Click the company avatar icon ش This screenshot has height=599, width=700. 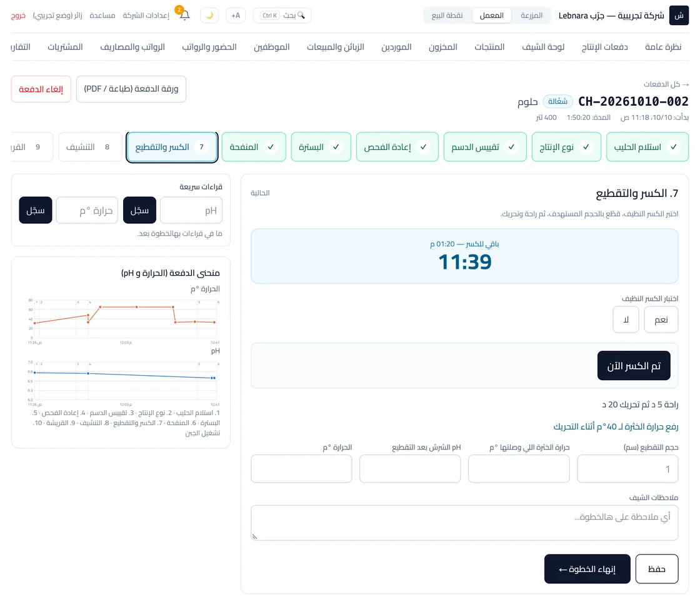pyautogui.click(x=679, y=16)
